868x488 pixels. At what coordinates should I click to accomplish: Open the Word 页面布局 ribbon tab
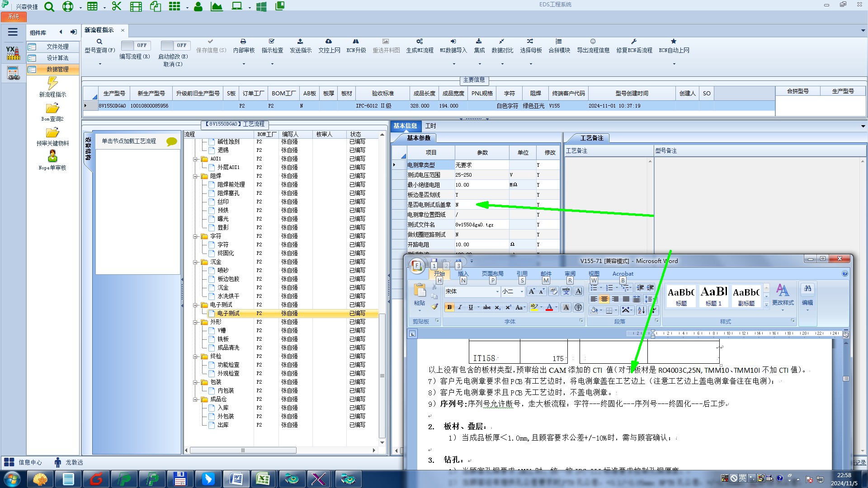click(492, 274)
